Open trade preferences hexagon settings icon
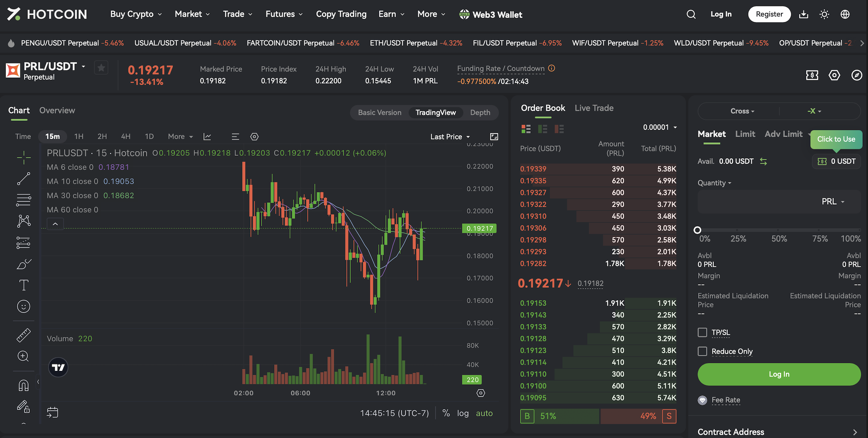The width and height of the screenshot is (868, 438). 834,75
